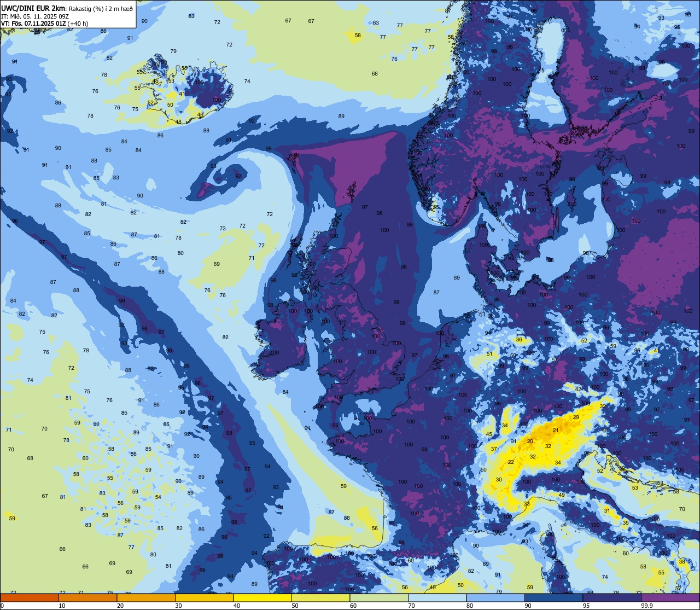Viewport: 700px width, 610px height.
Task: Click the 70–80 pale blue legend segment
Action: [437, 597]
